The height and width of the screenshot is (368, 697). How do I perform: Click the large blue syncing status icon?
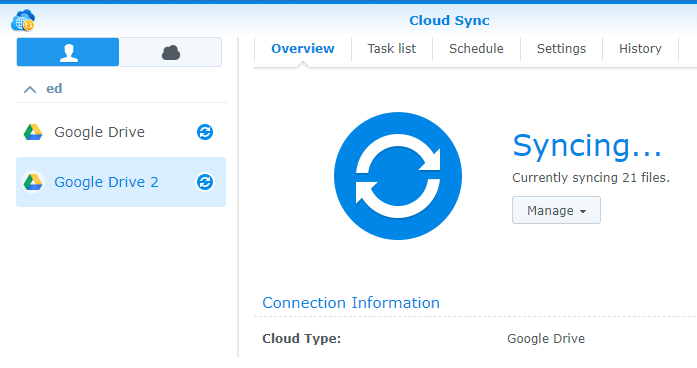tap(398, 176)
